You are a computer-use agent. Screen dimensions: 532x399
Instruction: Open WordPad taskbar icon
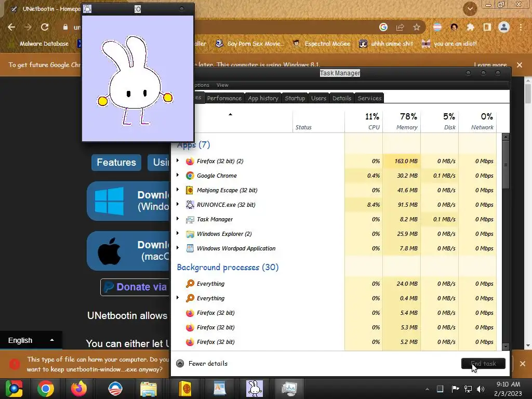(220, 389)
